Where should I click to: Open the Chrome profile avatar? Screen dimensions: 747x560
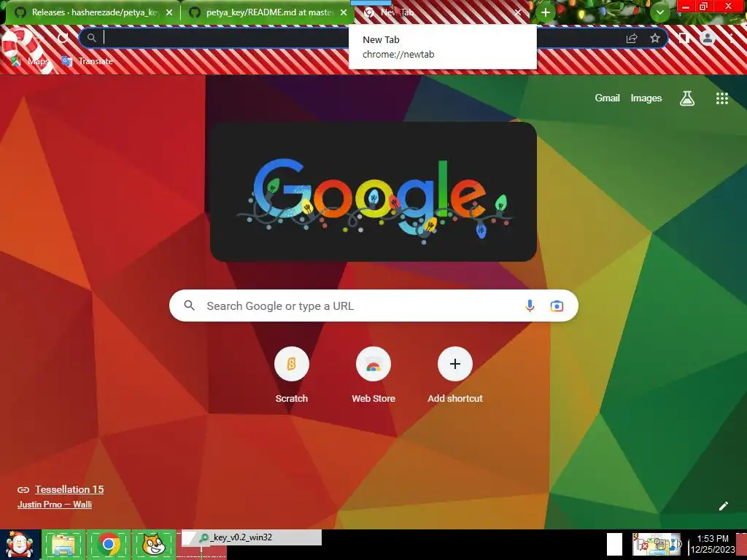[x=708, y=38]
